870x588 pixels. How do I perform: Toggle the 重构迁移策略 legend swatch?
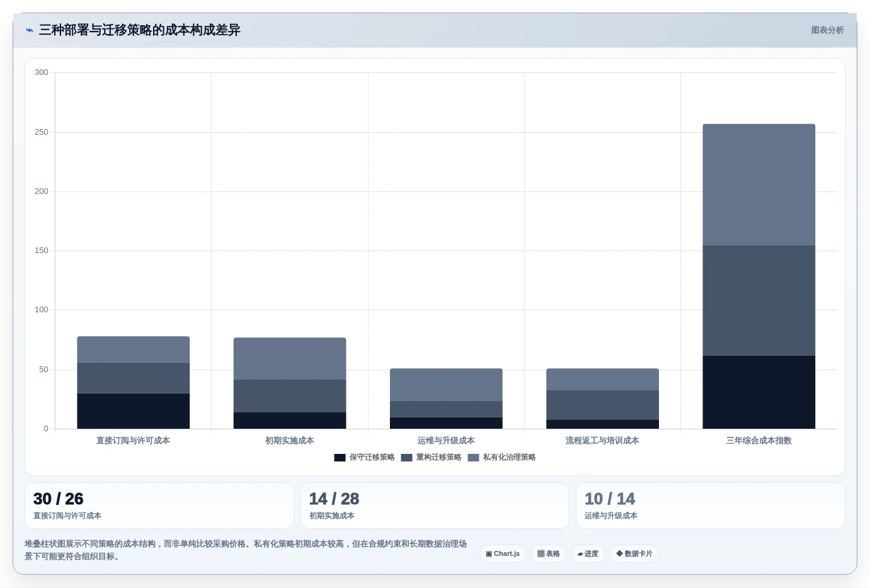406,458
